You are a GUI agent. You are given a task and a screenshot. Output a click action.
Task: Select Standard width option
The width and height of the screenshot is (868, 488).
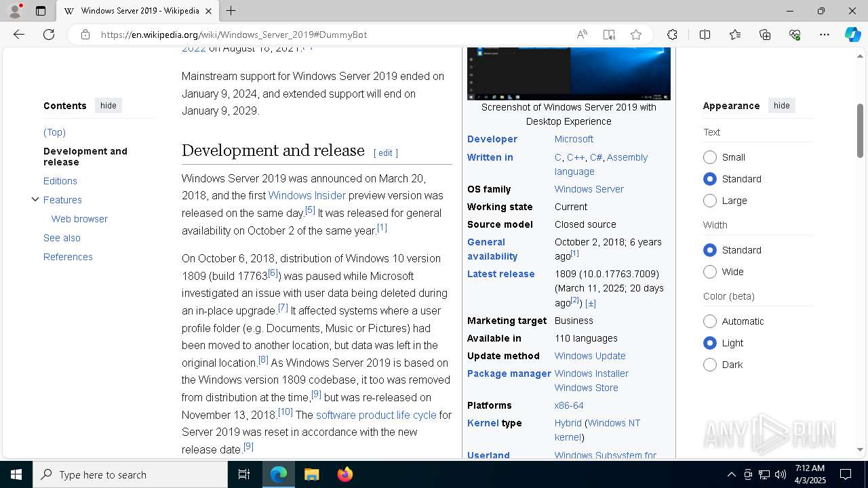[x=710, y=250]
